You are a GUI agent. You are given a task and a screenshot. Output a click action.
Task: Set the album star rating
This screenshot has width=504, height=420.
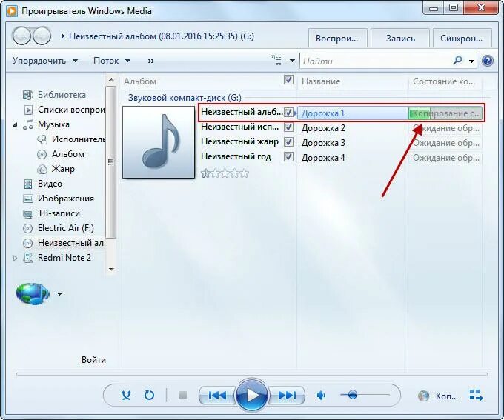[x=225, y=173]
